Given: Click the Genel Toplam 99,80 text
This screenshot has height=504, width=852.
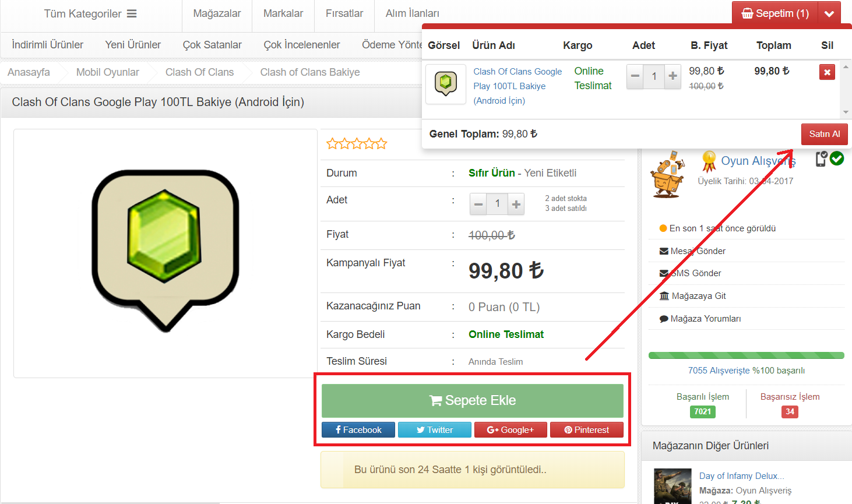Looking at the screenshot, I should (483, 134).
